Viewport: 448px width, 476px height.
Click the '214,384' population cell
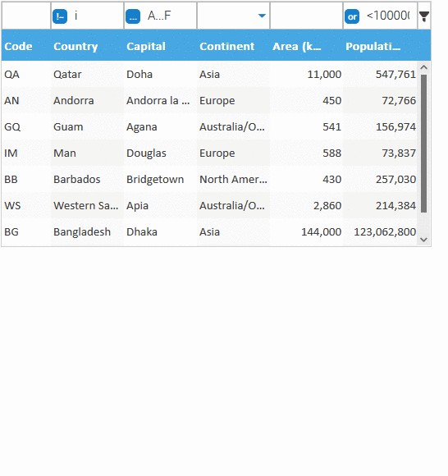(x=380, y=205)
